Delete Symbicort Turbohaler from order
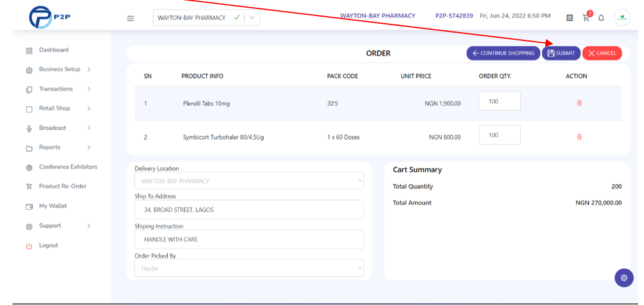 pos(580,137)
